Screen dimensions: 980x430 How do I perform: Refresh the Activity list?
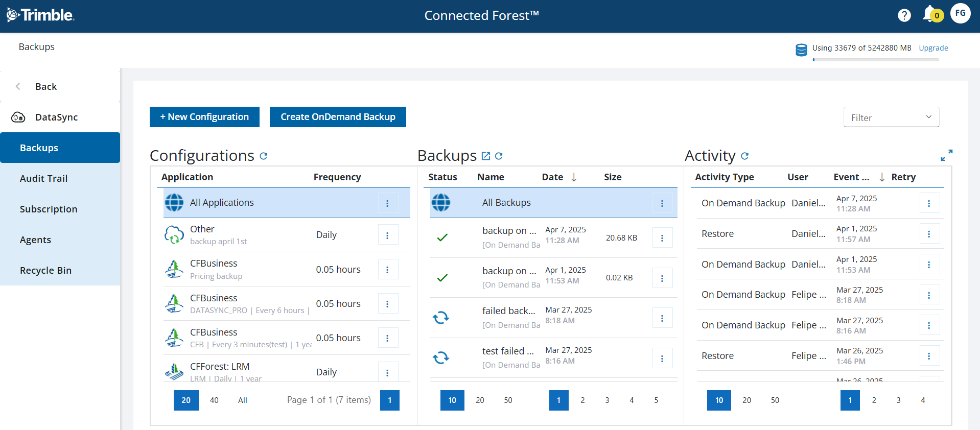744,156
